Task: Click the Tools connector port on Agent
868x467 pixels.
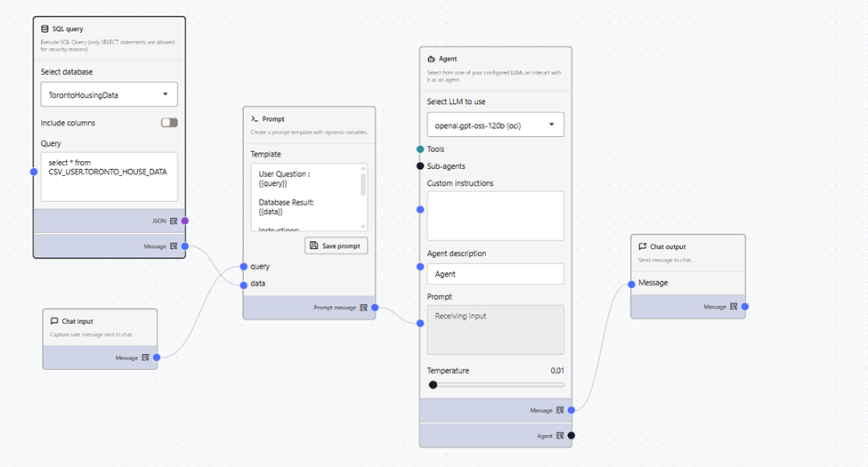Action: [420, 149]
